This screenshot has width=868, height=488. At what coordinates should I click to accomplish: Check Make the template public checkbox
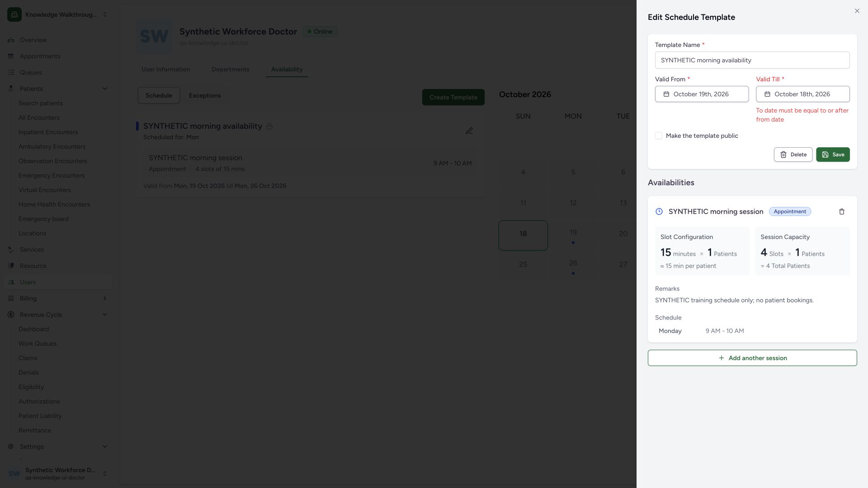pyautogui.click(x=659, y=136)
